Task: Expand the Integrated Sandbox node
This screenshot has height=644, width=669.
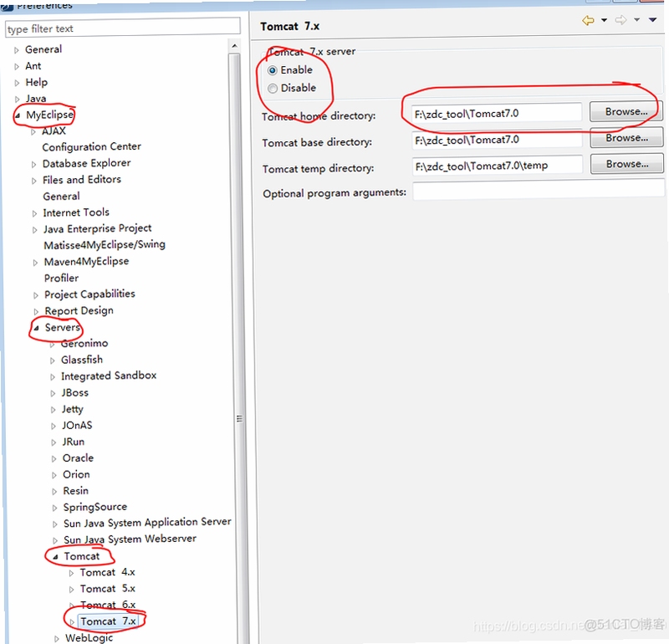Action: click(x=53, y=377)
